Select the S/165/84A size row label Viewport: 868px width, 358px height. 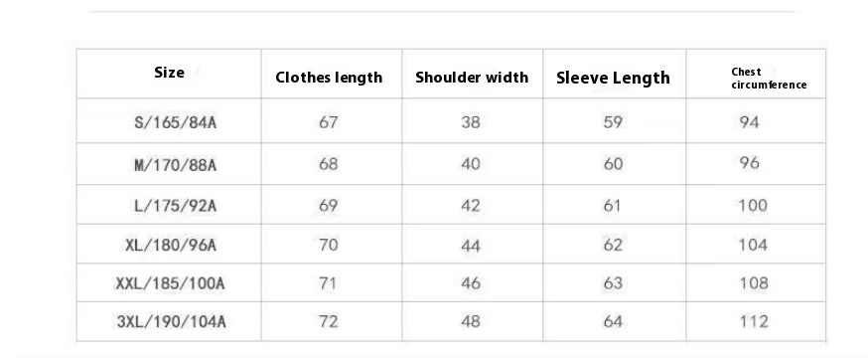176,122
